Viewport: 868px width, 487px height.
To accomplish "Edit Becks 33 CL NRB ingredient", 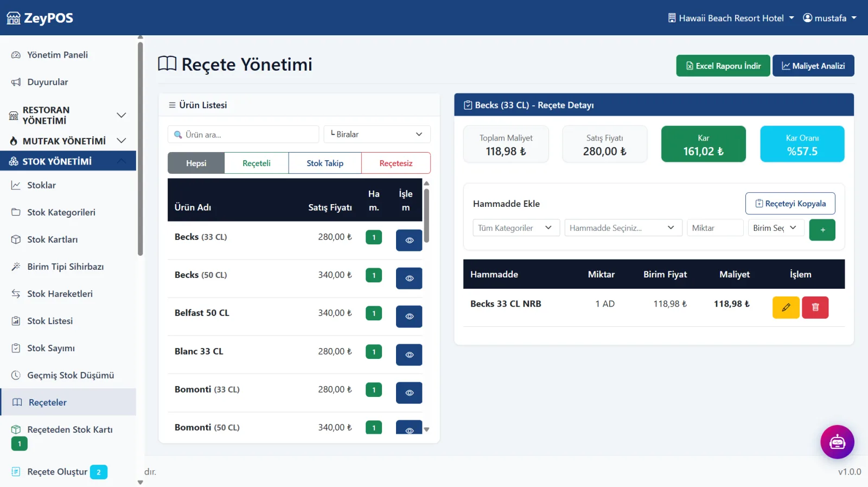I will (786, 307).
